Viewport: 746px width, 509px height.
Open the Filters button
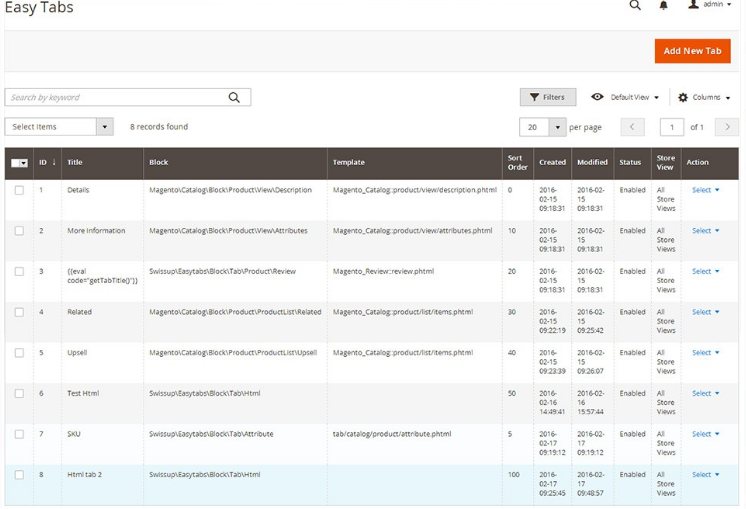click(547, 97)
